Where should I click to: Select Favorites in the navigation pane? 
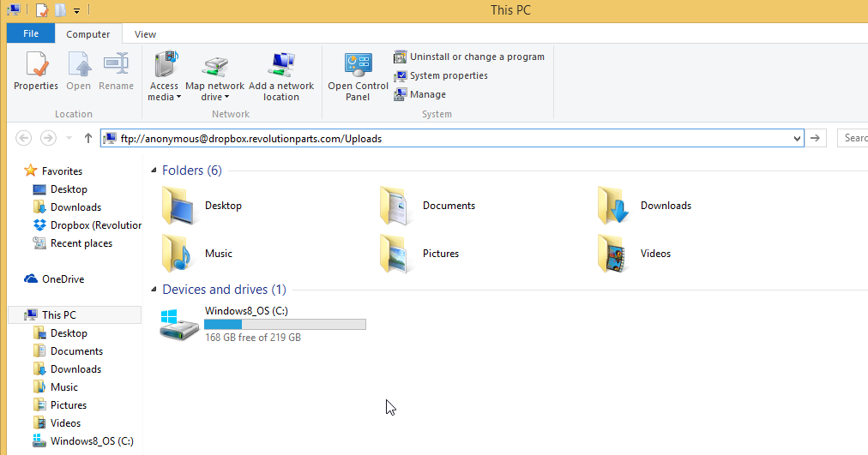click(x=53, y=171)
